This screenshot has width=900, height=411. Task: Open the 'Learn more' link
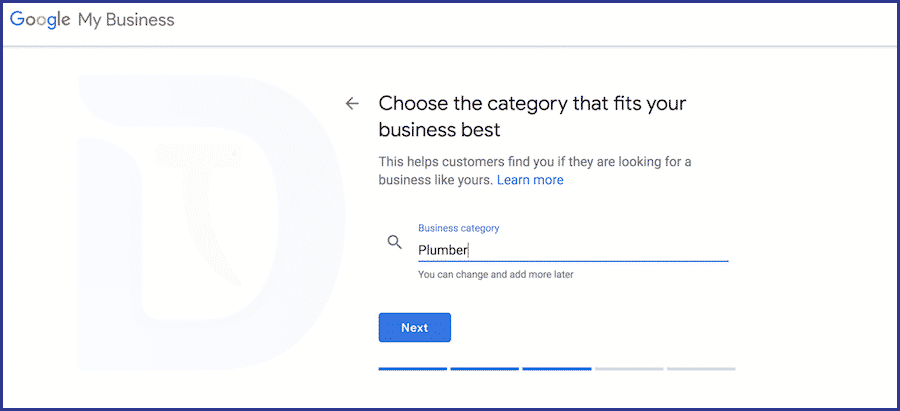[x=530, y=180]
